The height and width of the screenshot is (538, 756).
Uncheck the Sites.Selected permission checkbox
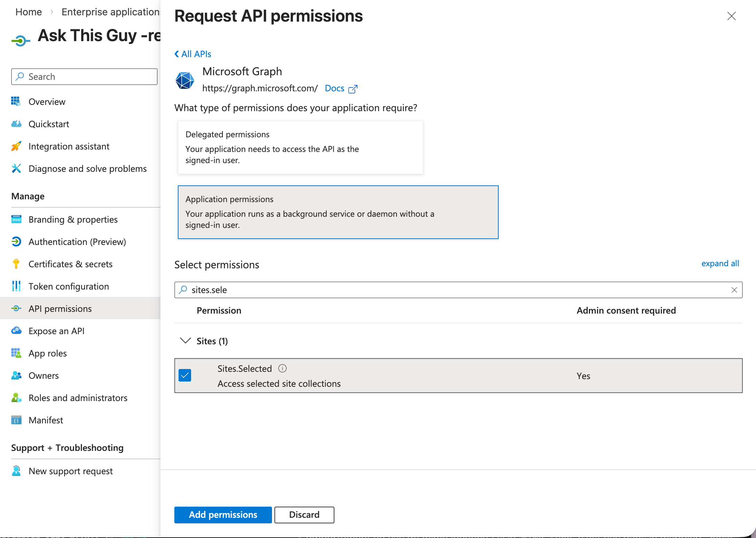click(x=185, y=375)
